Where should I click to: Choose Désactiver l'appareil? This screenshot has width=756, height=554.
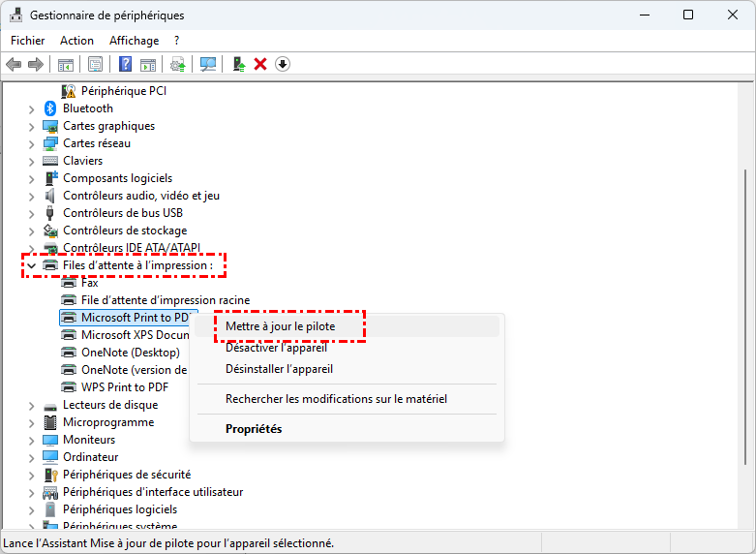(347, 348)
